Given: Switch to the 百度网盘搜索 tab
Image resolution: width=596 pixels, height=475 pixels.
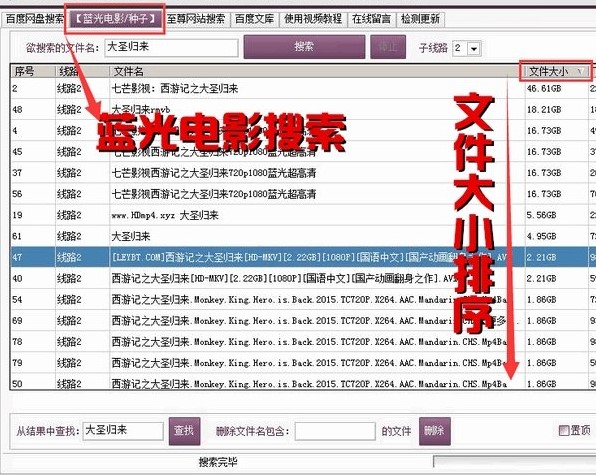Looking at the screenshot, I should [35, 19].
